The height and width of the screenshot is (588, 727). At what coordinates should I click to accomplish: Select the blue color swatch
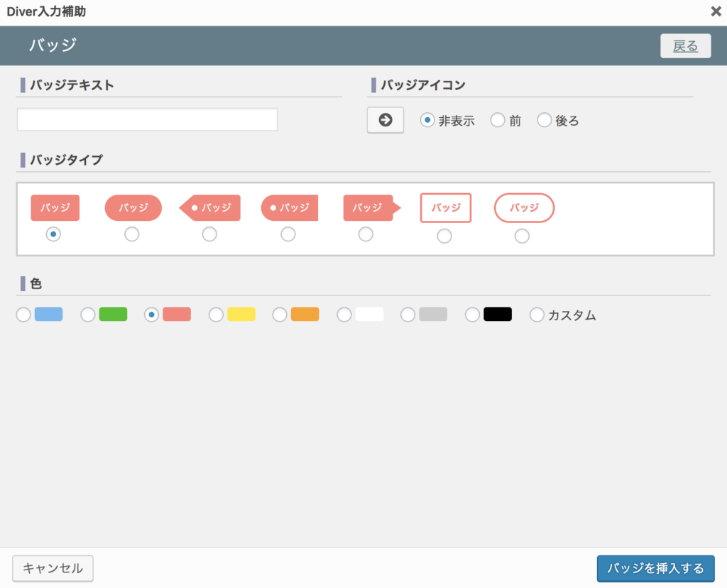tap(23, 315)
